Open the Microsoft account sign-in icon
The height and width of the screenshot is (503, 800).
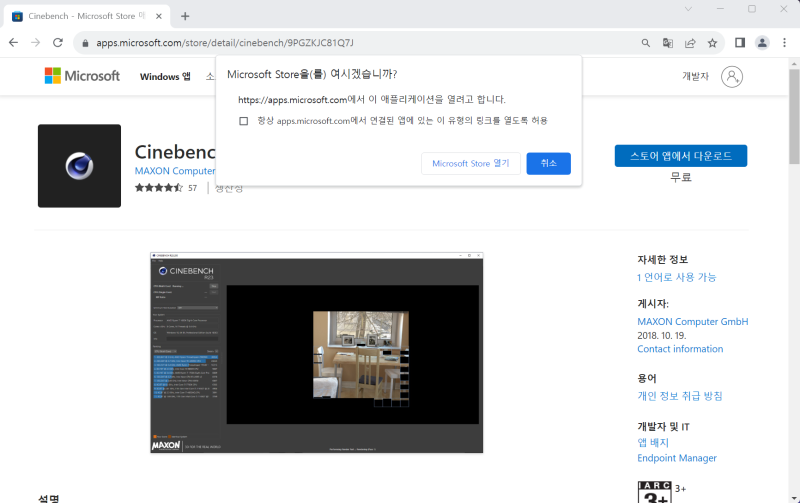[x=732, y=77]
